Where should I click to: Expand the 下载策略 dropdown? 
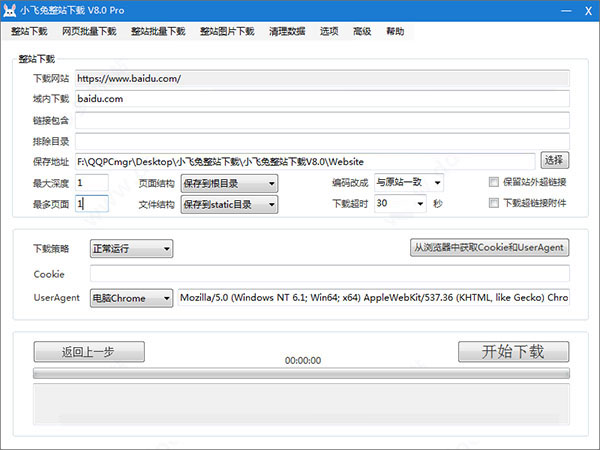[131, 249]
